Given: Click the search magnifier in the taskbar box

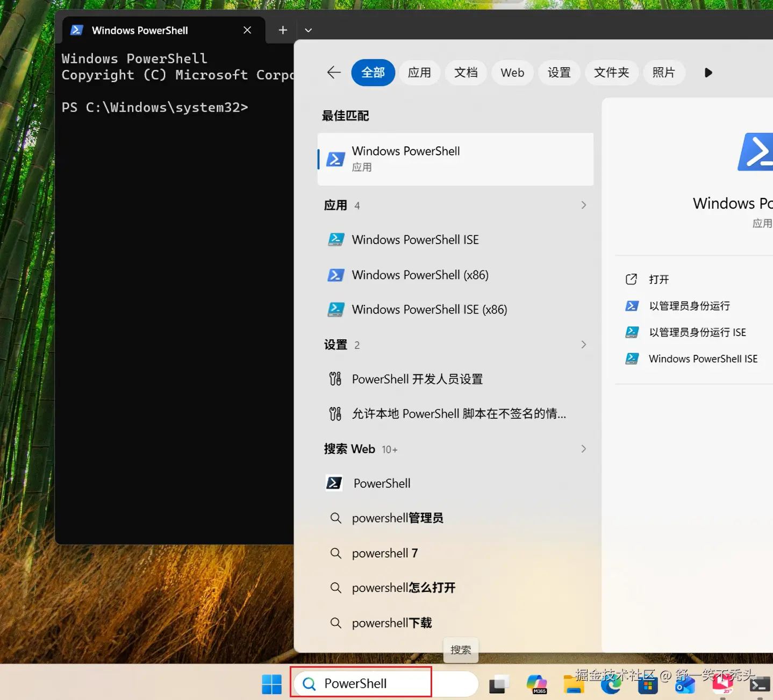Looking at the screenshot, I should [309, 684].
